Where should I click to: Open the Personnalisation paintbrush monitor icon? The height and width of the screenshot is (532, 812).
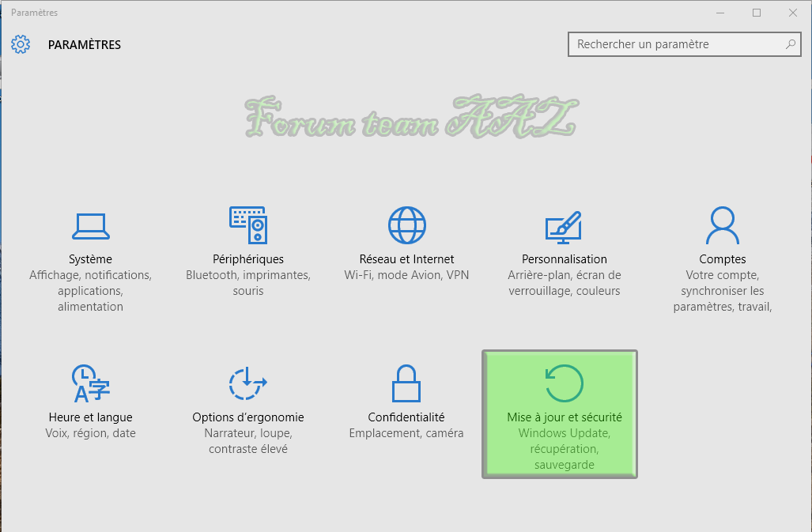(x=564, y=227)
